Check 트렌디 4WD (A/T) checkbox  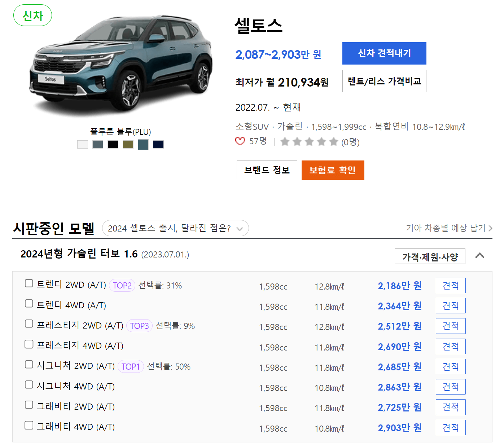pyautogui.click(x=29, y=304)
